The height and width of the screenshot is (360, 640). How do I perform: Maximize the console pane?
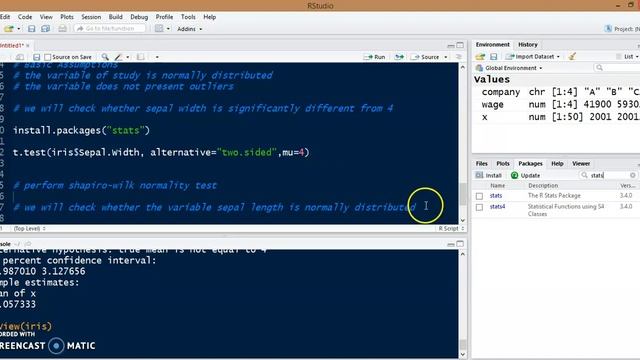[x=460, y=244]
